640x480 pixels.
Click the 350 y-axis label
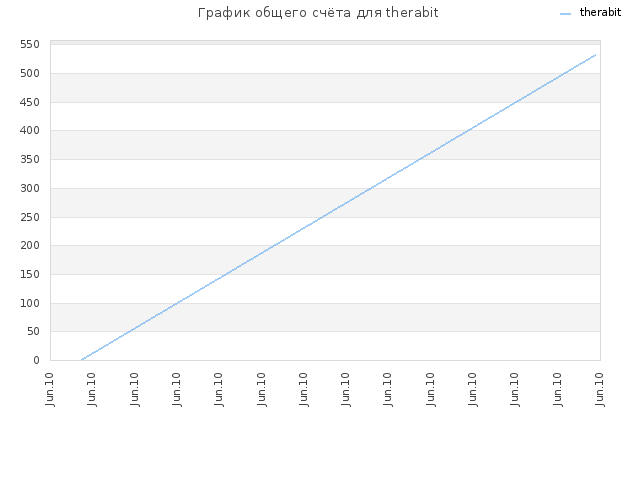(x=30, y=160)
